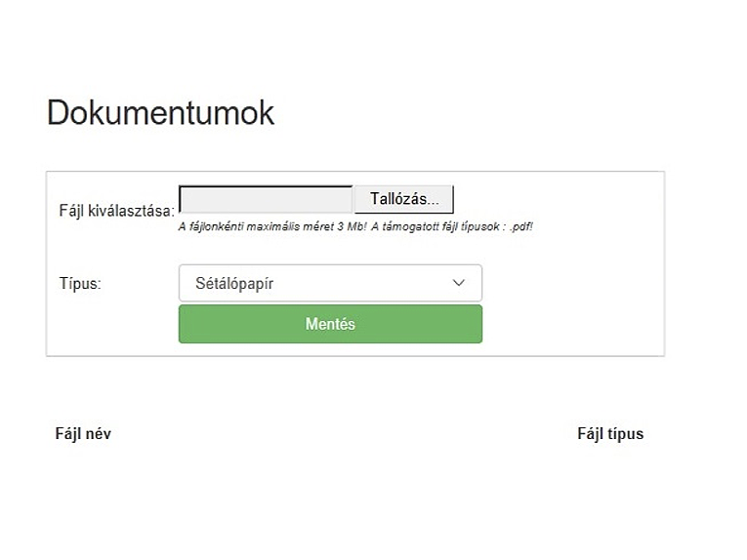Click the word Mentés on the save button

pyautogui.click(x=330, y=324)
